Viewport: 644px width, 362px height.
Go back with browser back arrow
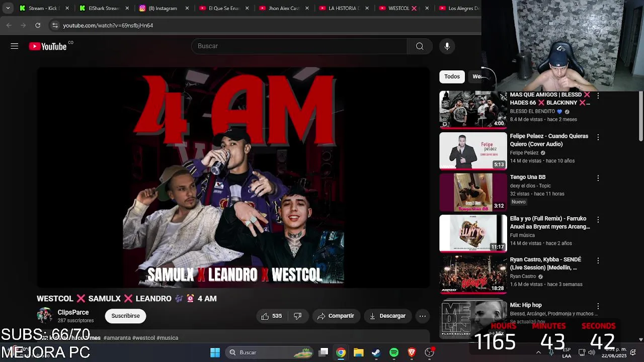pyautogui.click(x=9, y=25)
